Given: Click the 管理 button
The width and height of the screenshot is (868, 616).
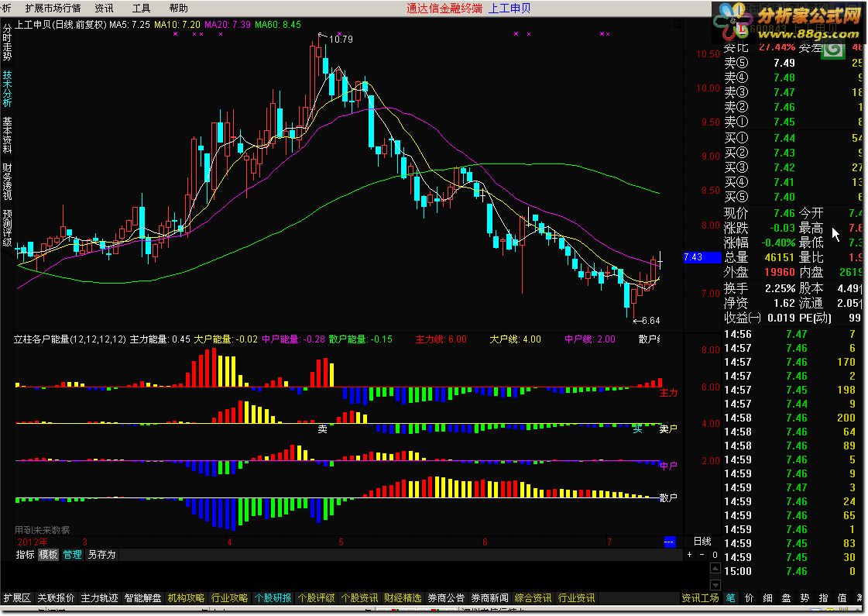Looking at the screenshot, I should tap(72, 554).
